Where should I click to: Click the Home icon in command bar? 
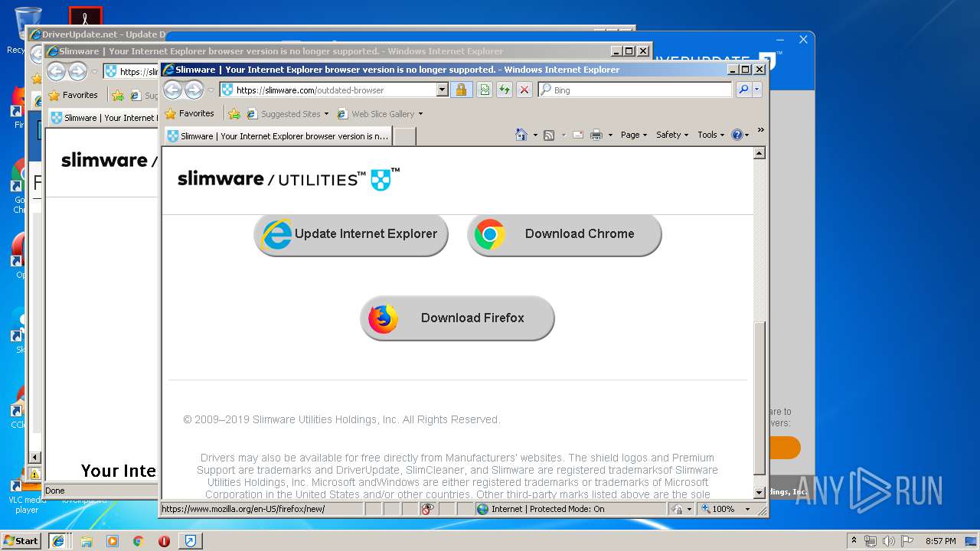[x=521, y=135]
